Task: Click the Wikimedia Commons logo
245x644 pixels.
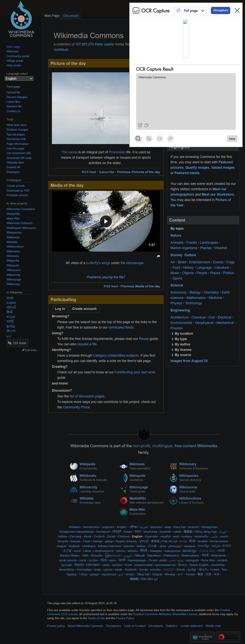Action: coord(21,19)
